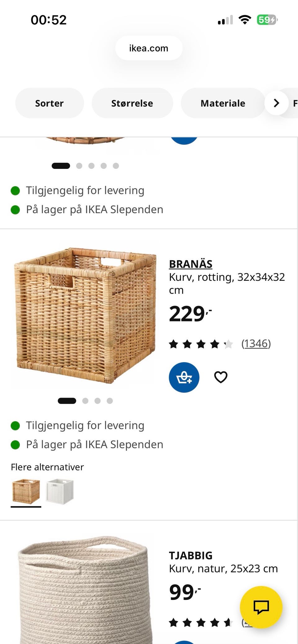Open the TJABBIG product title
Image resolution: width=298 pixels, height=644 pixels.
point(191,555)
